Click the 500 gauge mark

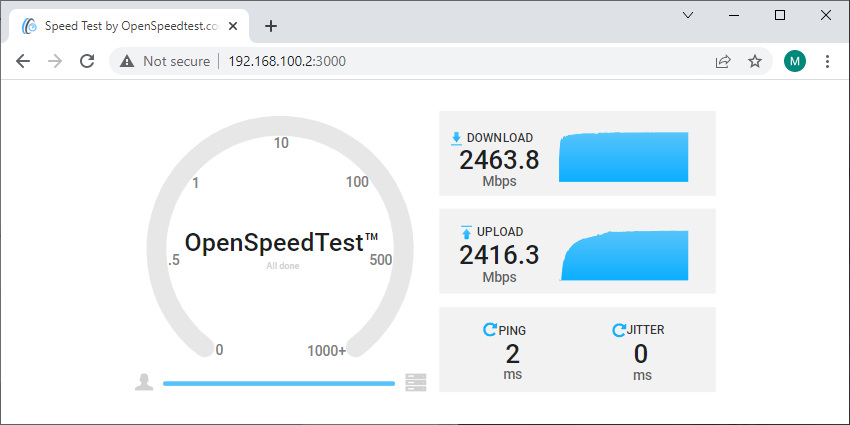[x=381, y=260]
